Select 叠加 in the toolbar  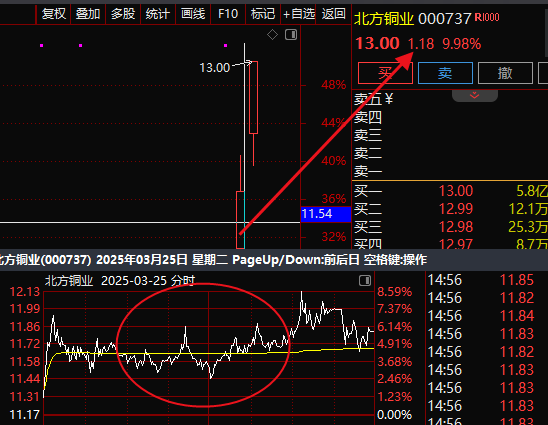(x=88, y=14)
